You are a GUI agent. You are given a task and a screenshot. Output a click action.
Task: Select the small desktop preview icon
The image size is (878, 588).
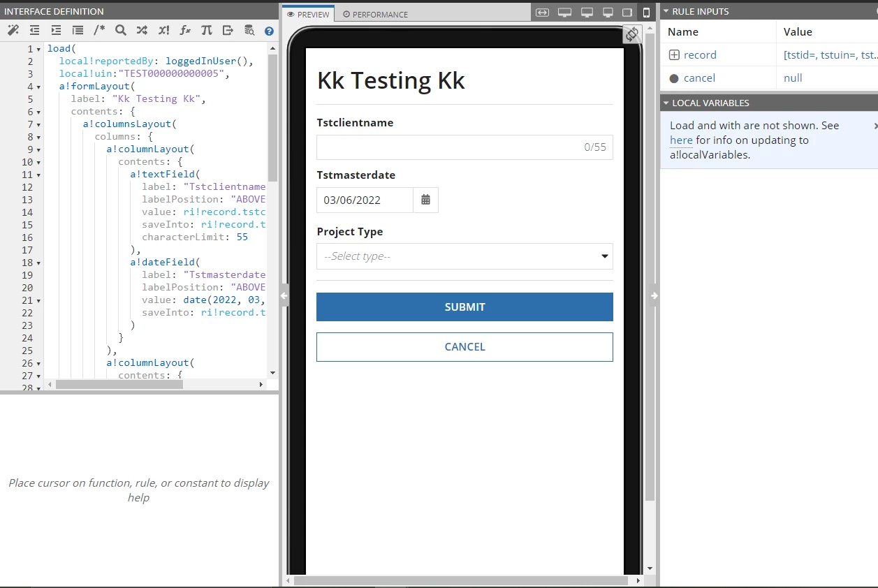click(608, 13)
